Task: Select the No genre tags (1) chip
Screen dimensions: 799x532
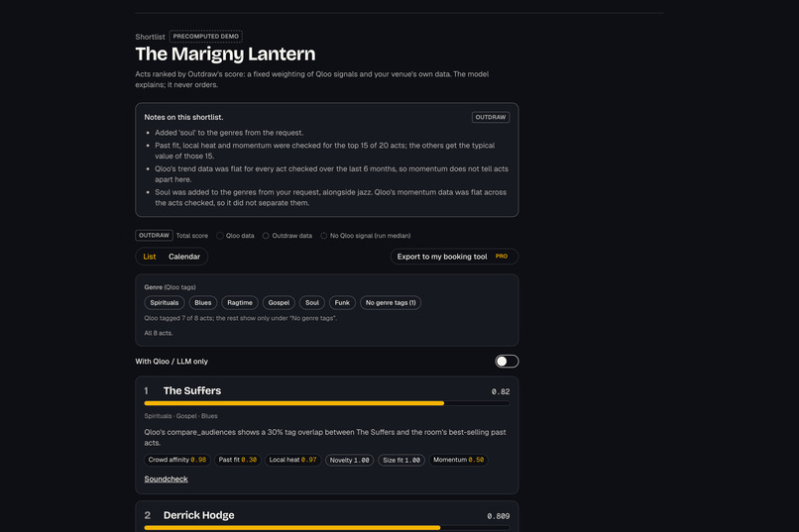Action: click(391, 303)
